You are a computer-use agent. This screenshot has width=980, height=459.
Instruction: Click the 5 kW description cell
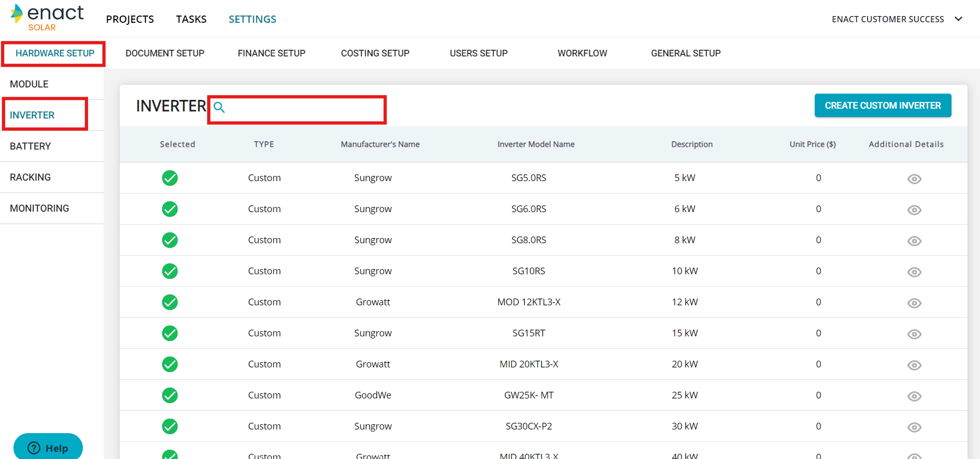tap(685, 178)
